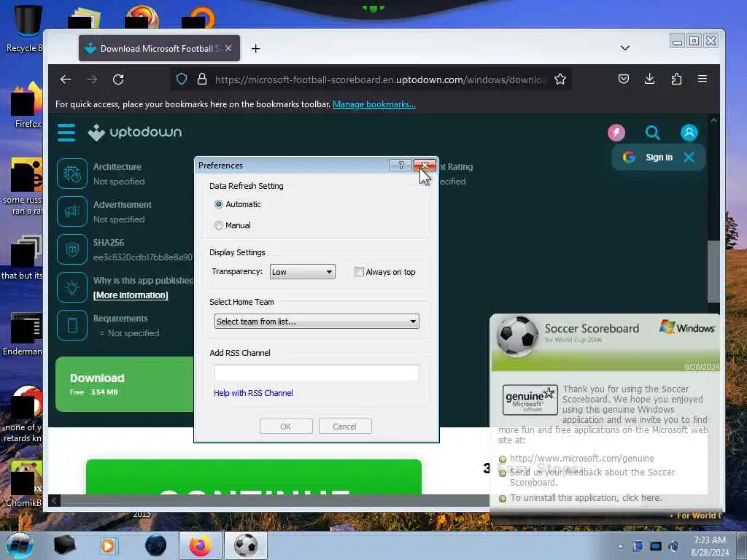Confirm Preferences with the OK button
747x560 pixels.
286,426
